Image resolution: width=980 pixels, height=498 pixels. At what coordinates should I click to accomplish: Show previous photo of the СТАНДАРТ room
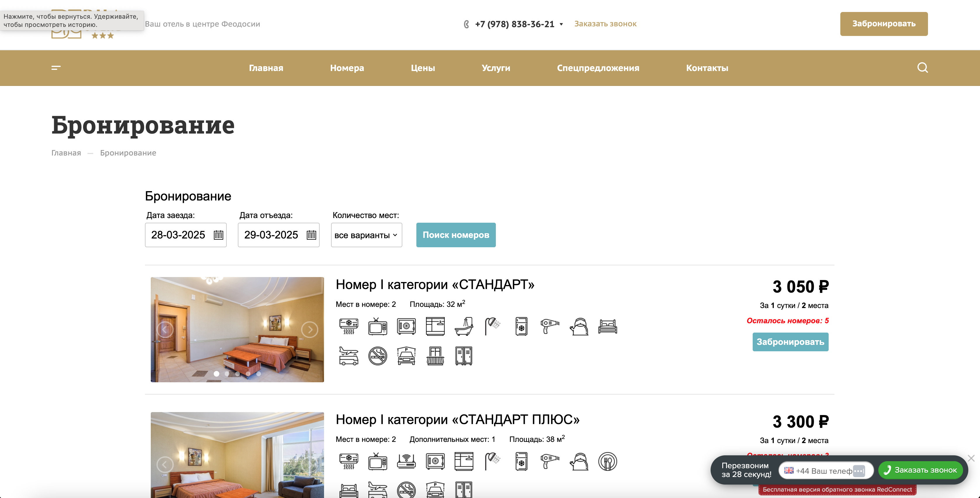point(165,329)
